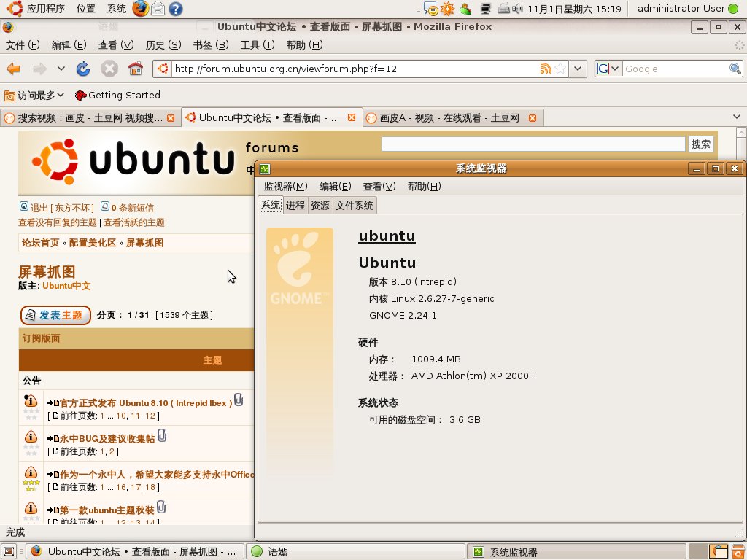747x560 pixels.
Task: Close the Ubuntu中文论坛 tab
Action: [352, 117]
